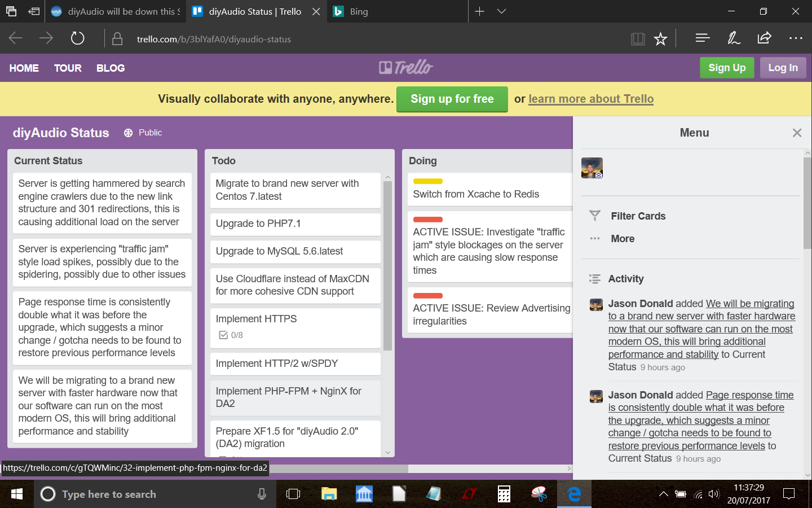Click the browser Forward arrow

click(x=46, y=38)
